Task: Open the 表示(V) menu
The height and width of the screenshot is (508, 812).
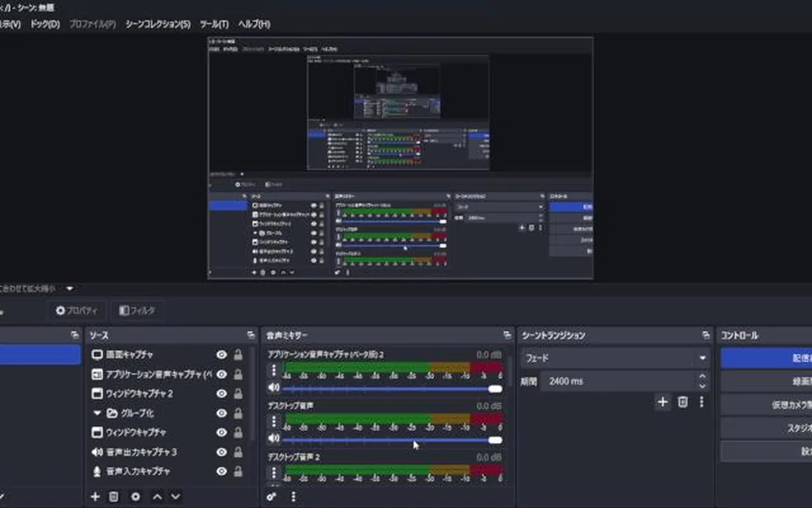Action: [10, 24]
